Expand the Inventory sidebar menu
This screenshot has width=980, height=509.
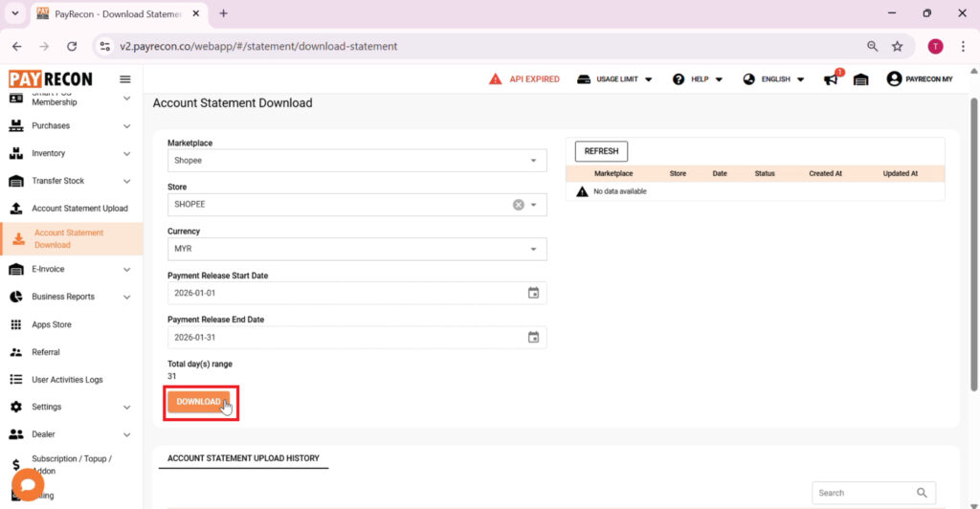tap(71, 153)
